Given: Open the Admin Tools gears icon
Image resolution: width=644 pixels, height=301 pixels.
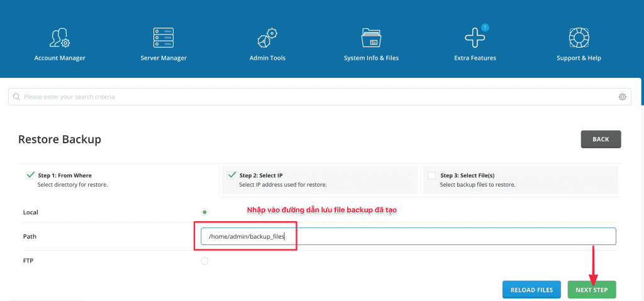Looking at the screenshot, I should click(x=267, y=38).
